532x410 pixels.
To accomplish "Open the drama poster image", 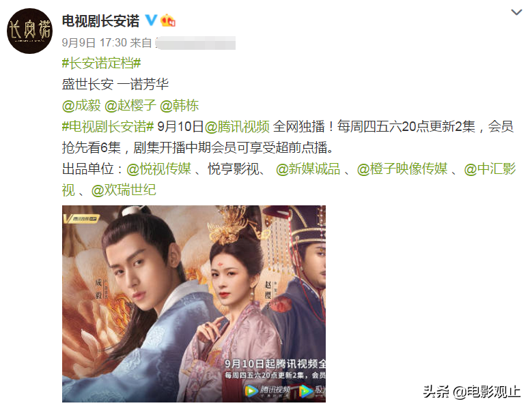I will coord(194,304).
